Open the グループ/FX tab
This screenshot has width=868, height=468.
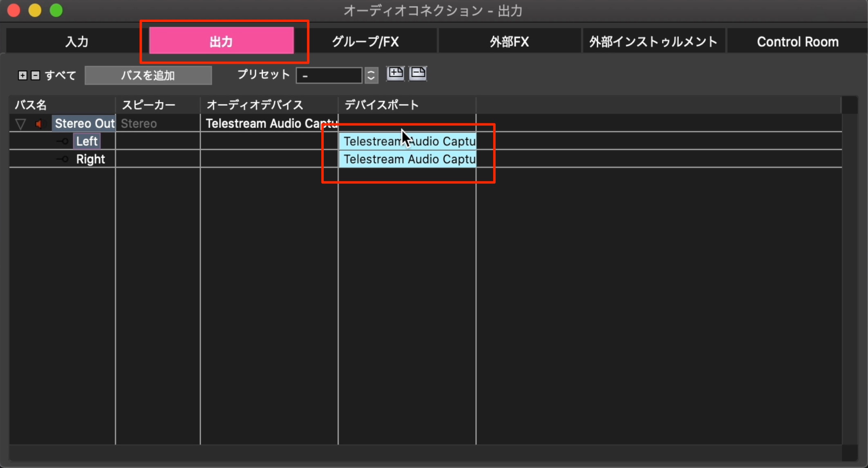(365, 41)
